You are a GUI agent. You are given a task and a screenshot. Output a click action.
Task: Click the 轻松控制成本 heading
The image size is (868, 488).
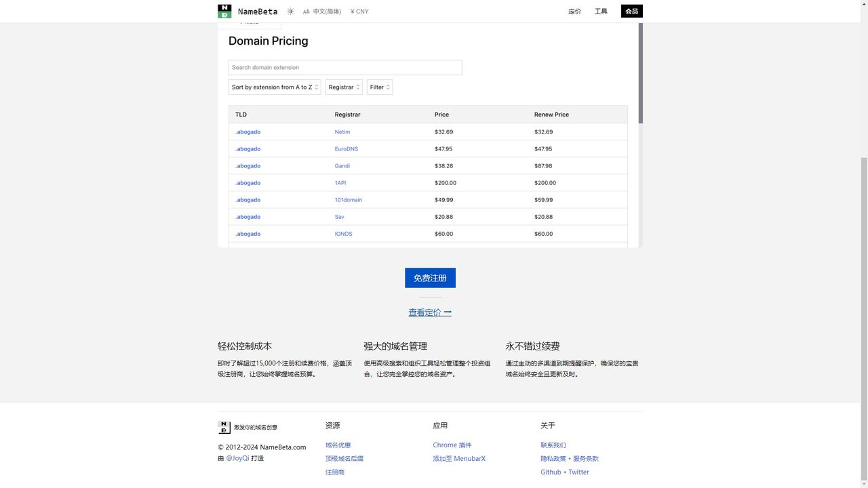coord(245,346)
